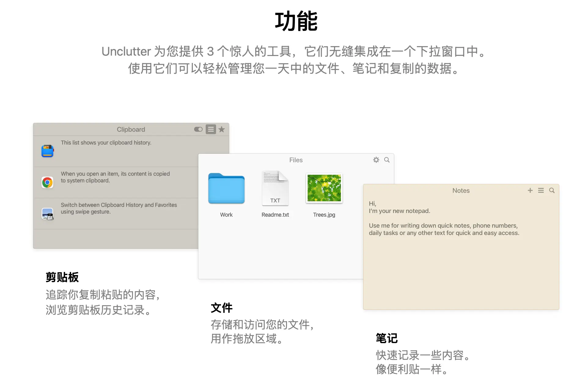
Task: Select the Clipboard history list icon
Action: [211, 129]
